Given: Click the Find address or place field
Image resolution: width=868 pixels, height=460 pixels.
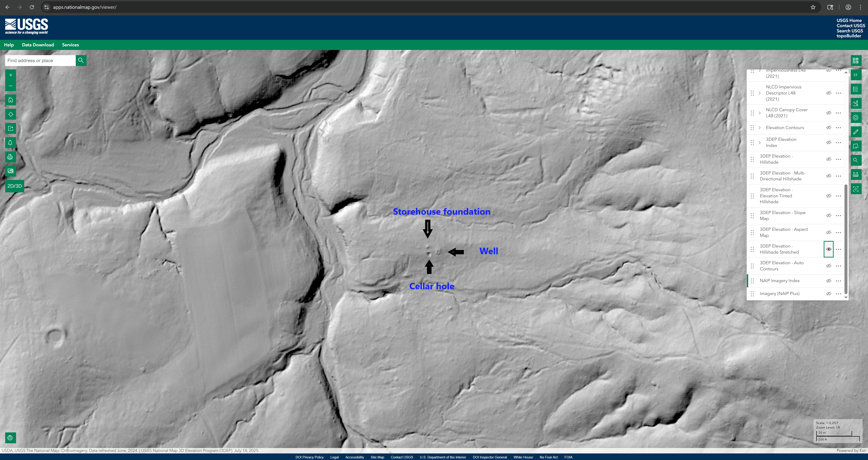Looking at the screenshot, I should point(40,61).
